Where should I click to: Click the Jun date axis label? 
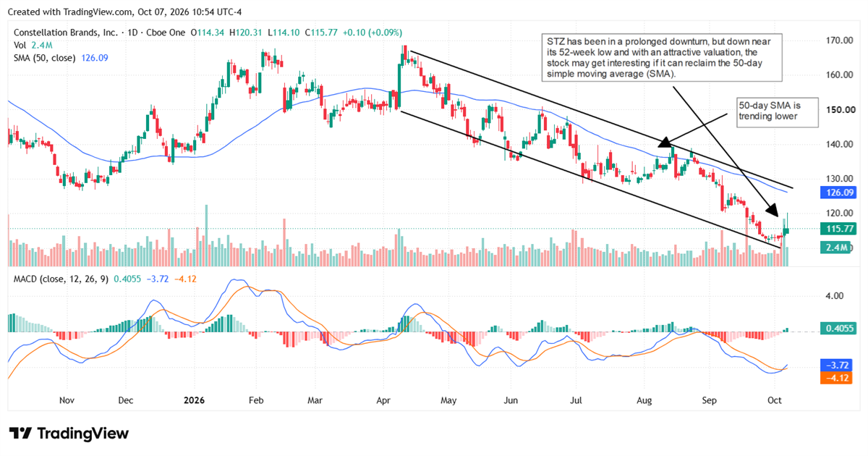(x=511, y=400)
